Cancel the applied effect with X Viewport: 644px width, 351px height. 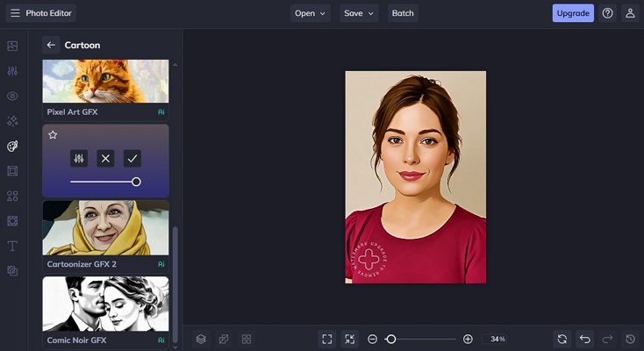[x=105, y=158]
